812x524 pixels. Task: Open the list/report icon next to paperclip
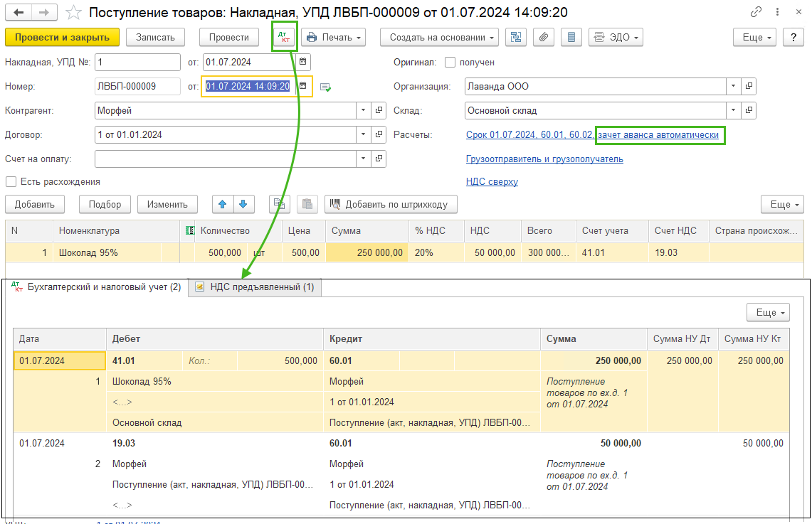click(571, 37)
